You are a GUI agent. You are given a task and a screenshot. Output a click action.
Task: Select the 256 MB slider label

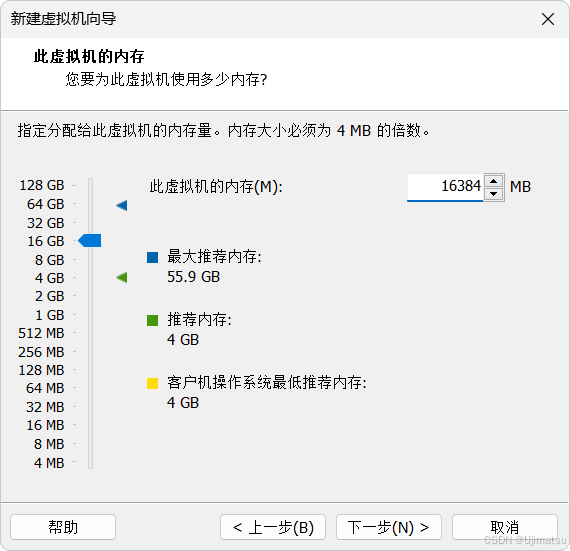pyautogui.click(x=41, y=352)
